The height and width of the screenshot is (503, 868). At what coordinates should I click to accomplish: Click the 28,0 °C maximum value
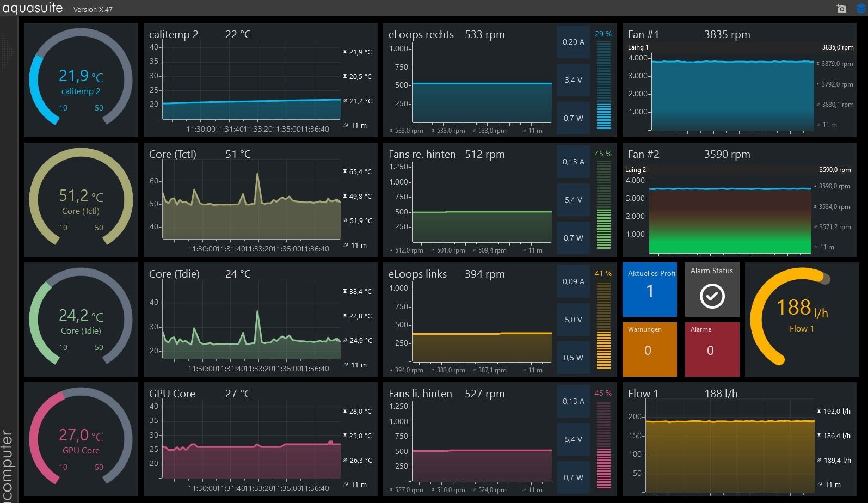click(x=360, y=412)
